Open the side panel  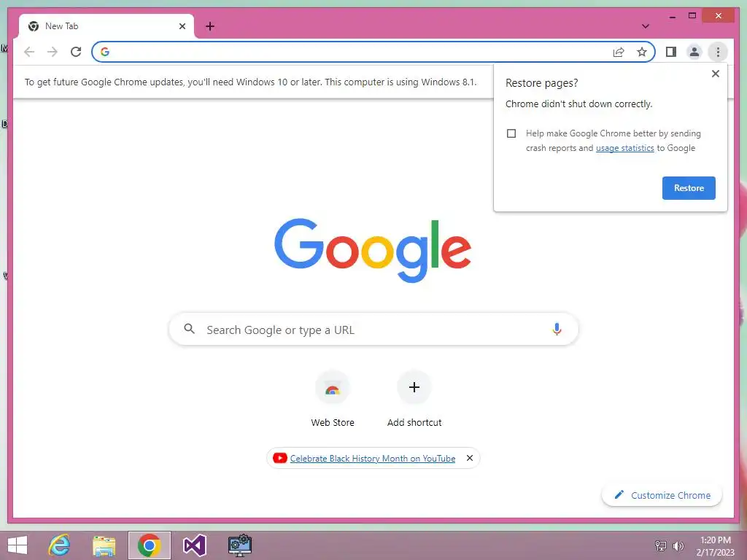tap(671, 52)
